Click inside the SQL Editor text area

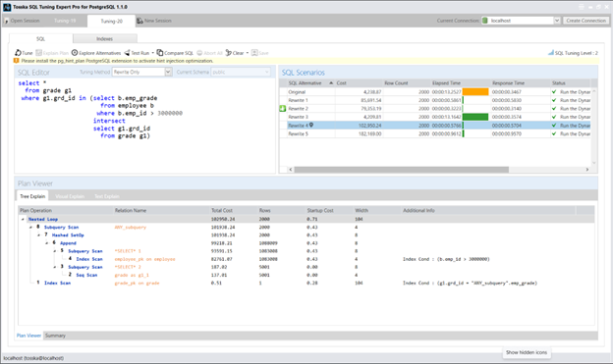pyautogui.click(x=145, y=126)
